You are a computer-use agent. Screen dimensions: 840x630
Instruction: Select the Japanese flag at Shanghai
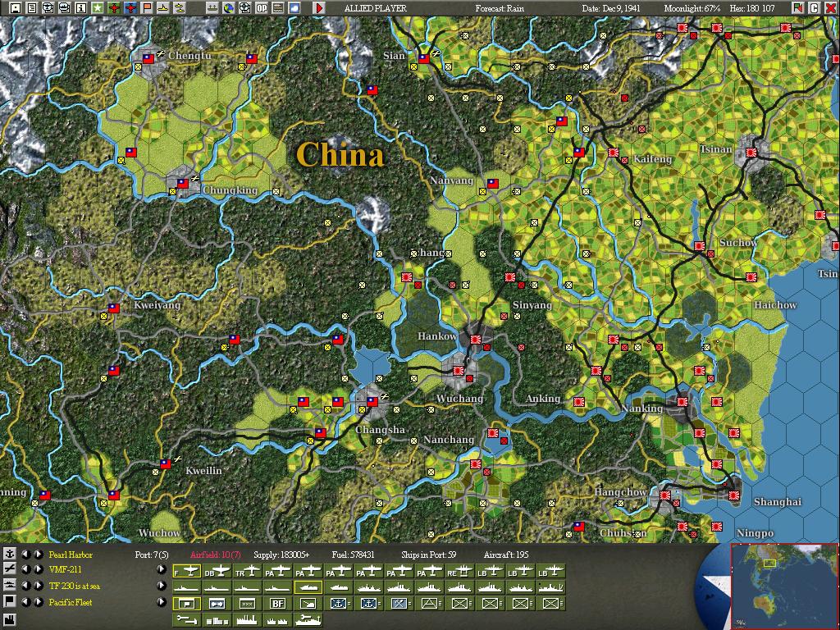pyautogui.click(x=734, y=495)
